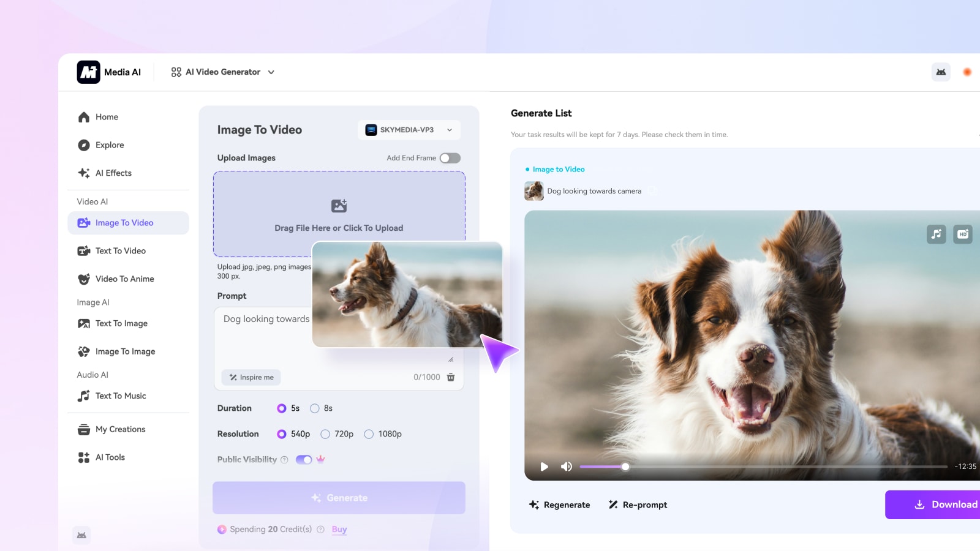Open the AI Video Generator dropdown
The height and width of the screenshot is (551, 980).
coord(223,72)
